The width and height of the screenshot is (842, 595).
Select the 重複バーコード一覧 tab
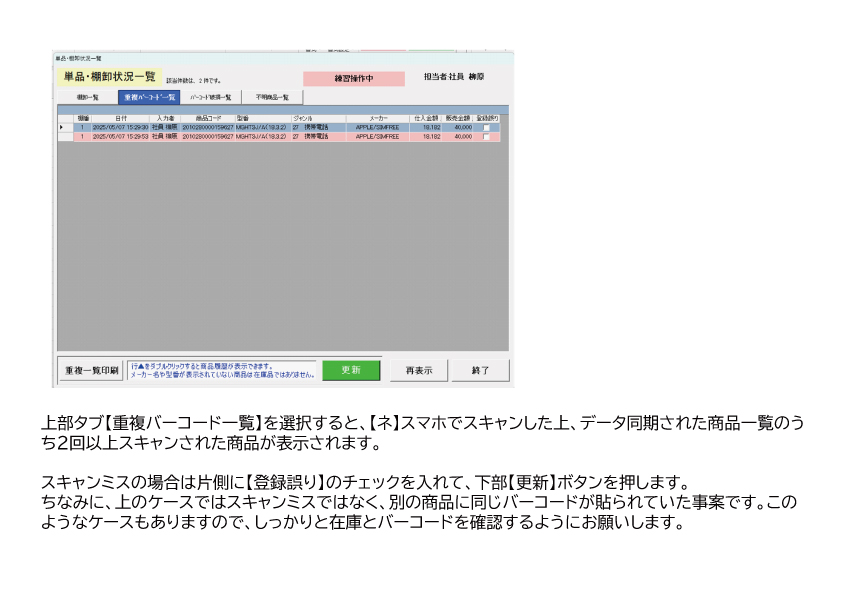[x=150, y=97]
